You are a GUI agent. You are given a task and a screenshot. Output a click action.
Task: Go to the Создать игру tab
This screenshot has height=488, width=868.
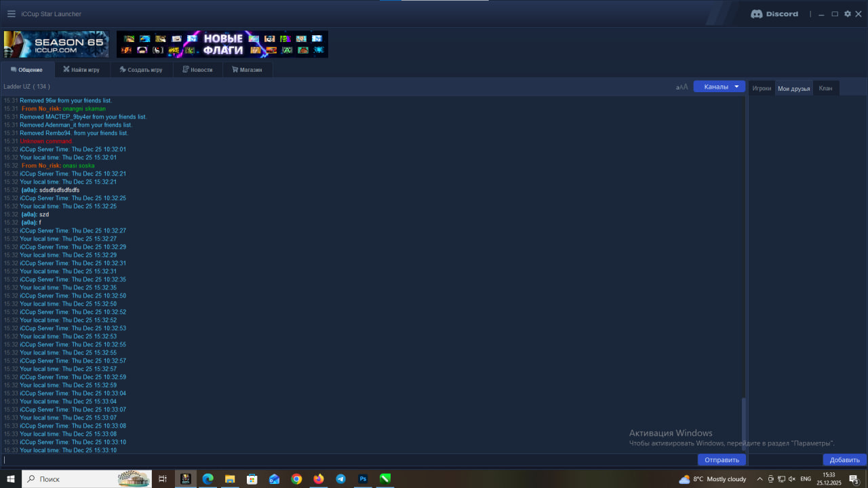141,69
